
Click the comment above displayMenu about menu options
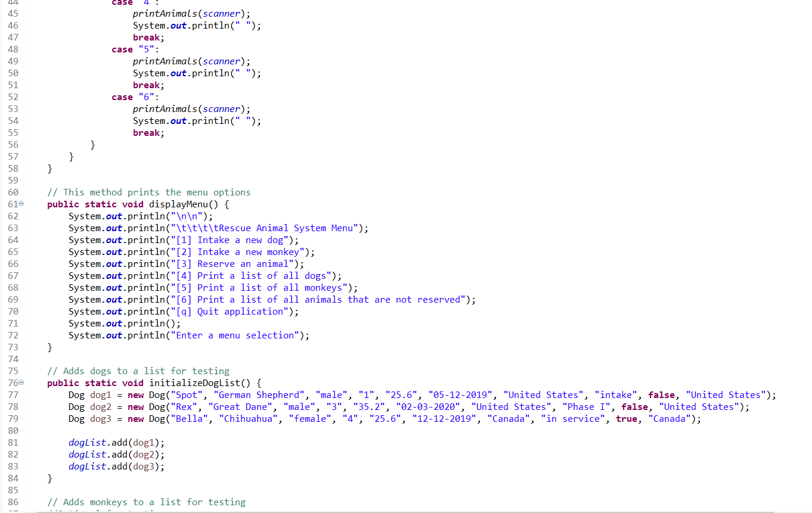click(149, 192)
